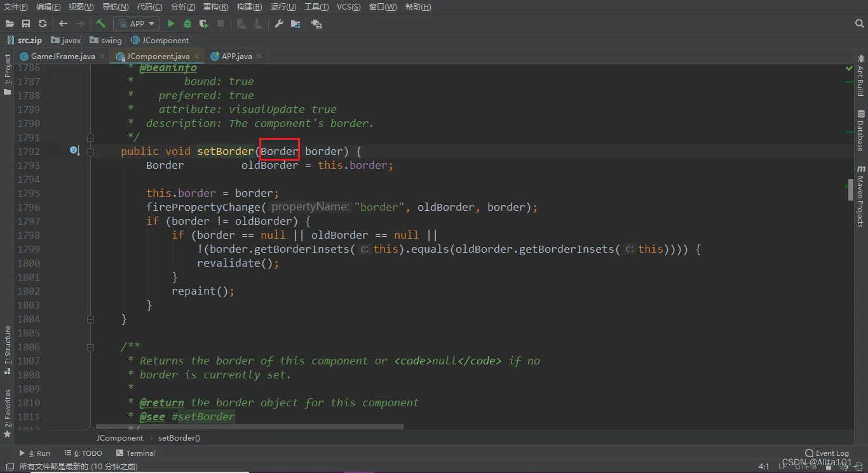Image resolution: width=868 pixels, height=473 pixels.
Task: Click JComponent in the bottom breadcrumb
Action: click(x=119, y=437)
